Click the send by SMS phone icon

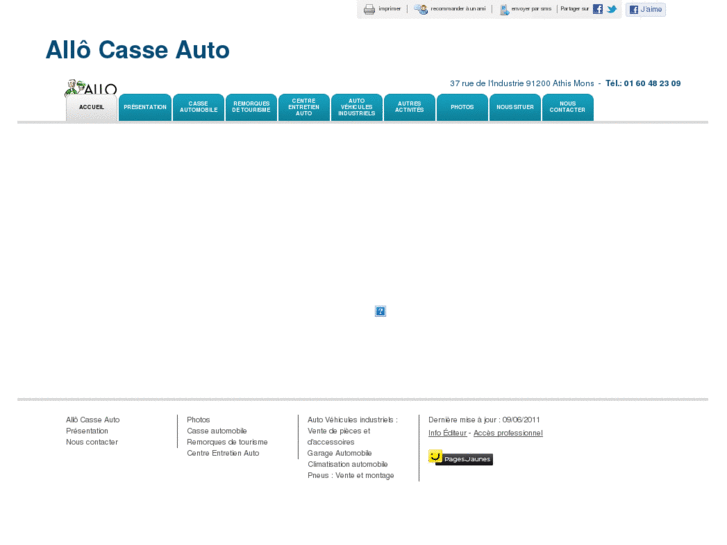[x=504, y=10]
